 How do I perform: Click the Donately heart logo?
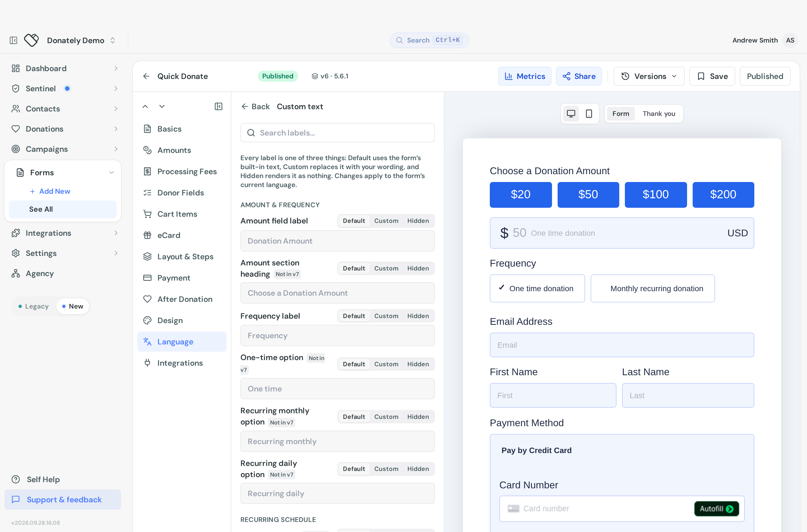point(32,40)
